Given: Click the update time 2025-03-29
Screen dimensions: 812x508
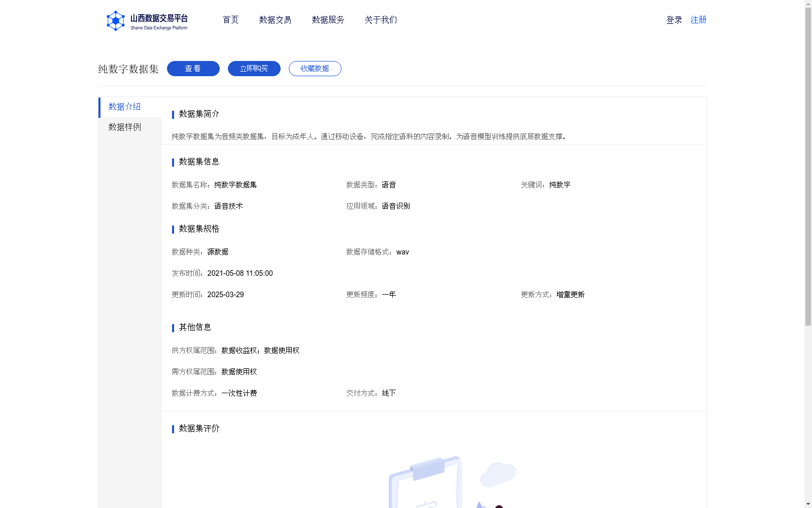Looking at the screenshot, I should point(225,295).
